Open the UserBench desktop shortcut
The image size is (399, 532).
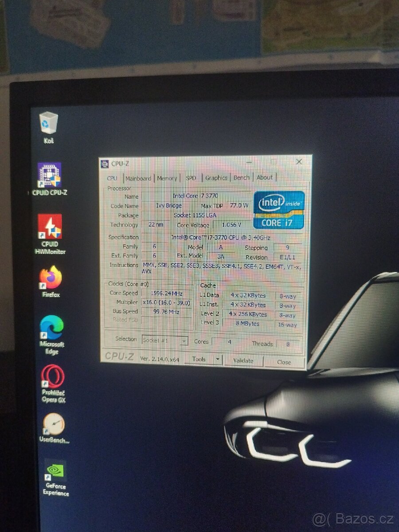[x=54, y=428]
